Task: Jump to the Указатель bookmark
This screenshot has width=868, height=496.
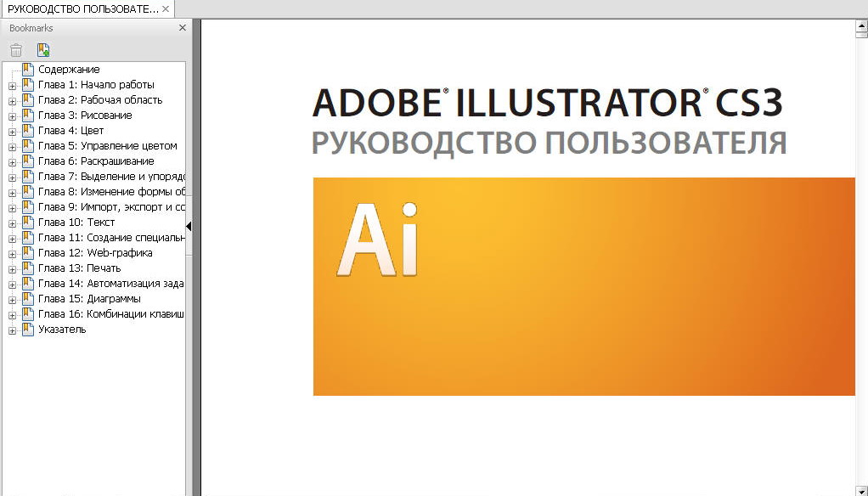Action: click(x=62, y=330)
